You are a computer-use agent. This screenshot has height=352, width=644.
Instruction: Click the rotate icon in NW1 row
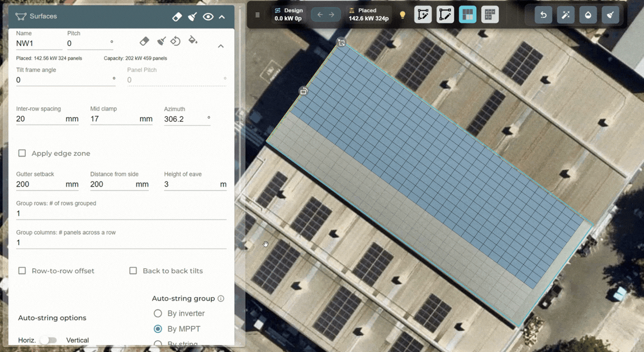pyautogui.click(x=176, y=41)
